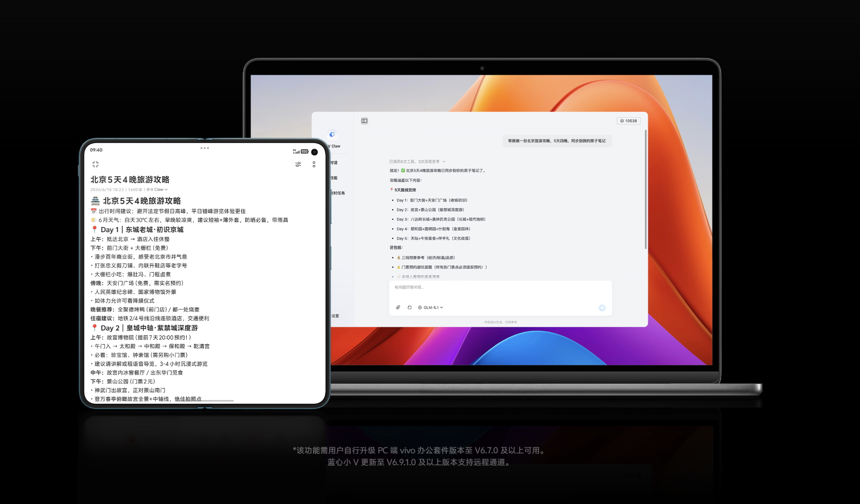
Task: Attach a file with the paperclip icon
Action: pos(398,307)
